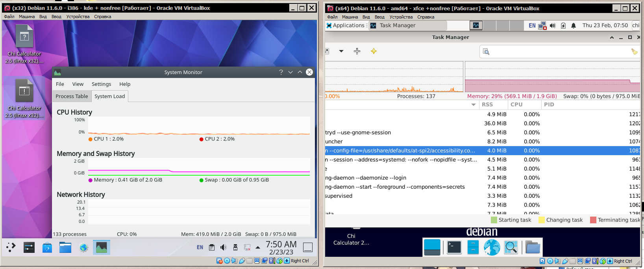Open the KDE application launcher
The width and height of the screenshot is (644, 269).
11,247
